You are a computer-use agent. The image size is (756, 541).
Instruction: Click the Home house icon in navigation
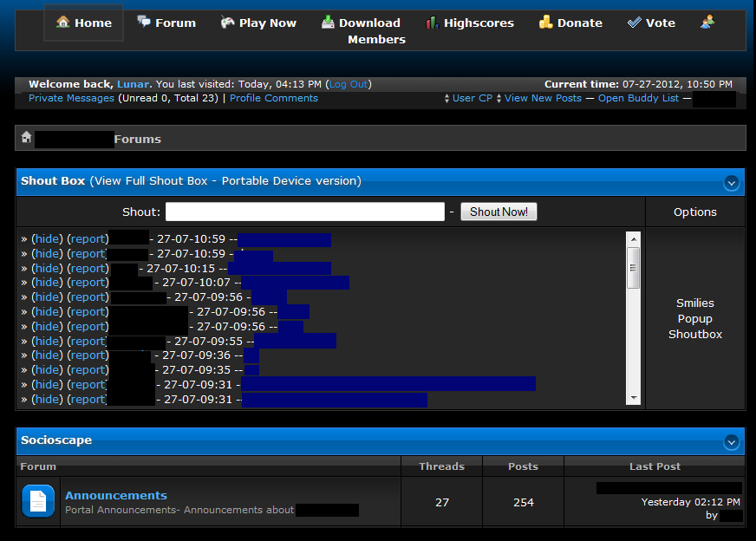tap(63, 23)
